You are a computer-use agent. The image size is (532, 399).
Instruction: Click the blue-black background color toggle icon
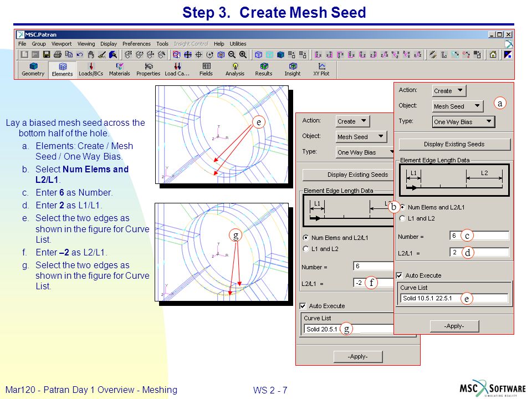tap(508, 54)
